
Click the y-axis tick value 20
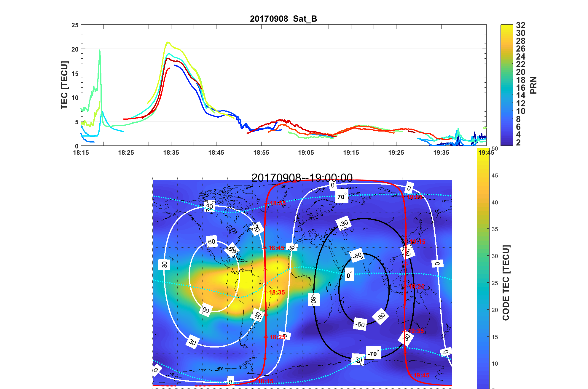tap(75, 49)
